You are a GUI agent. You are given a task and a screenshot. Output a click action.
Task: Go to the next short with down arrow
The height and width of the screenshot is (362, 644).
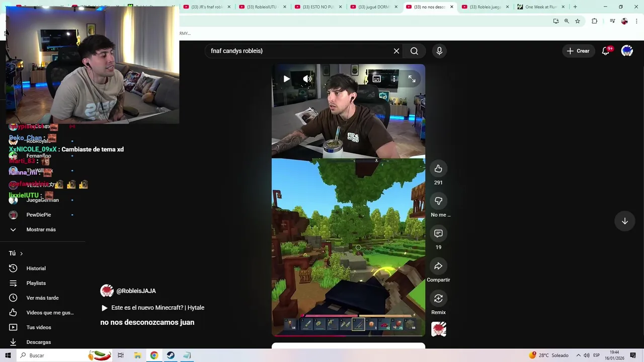coord(624,221)
